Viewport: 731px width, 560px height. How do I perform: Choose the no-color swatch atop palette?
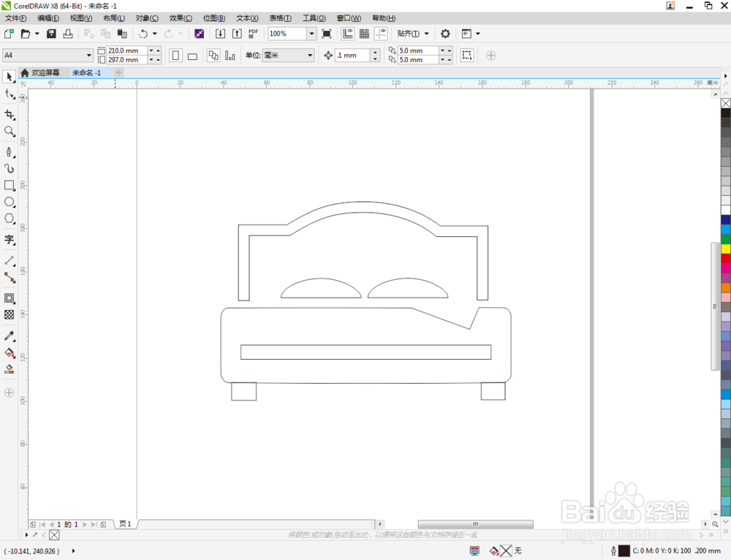pos(726,103)
